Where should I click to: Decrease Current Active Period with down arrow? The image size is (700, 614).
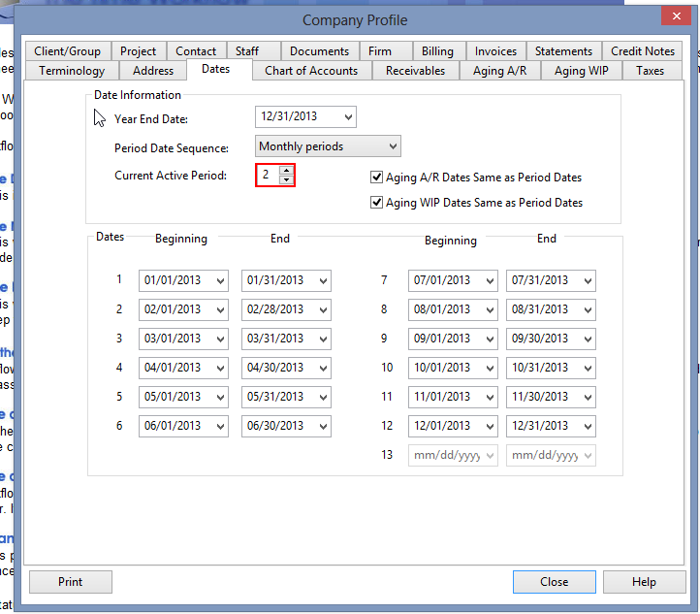285,180
